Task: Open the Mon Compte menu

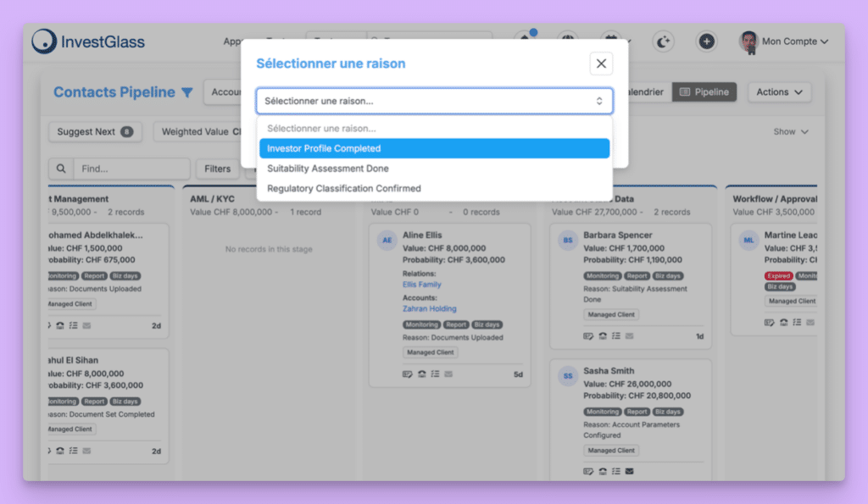Action: click(795, 42)
